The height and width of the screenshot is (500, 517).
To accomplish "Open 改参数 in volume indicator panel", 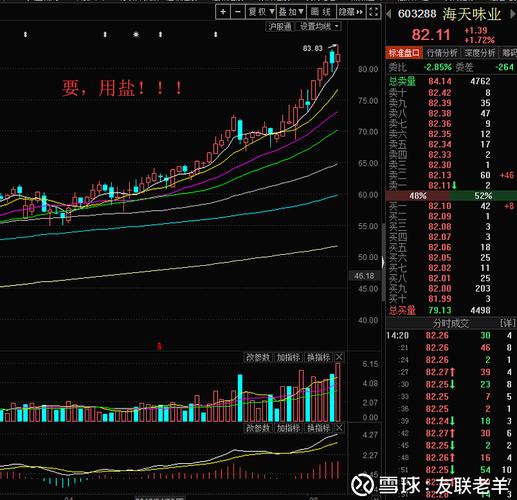I will pos(258,357).
